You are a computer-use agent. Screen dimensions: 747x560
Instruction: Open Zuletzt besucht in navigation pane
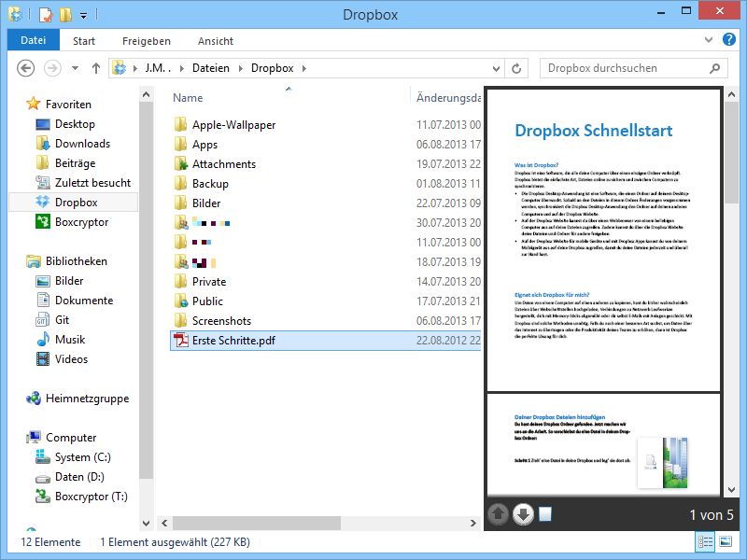92,182
